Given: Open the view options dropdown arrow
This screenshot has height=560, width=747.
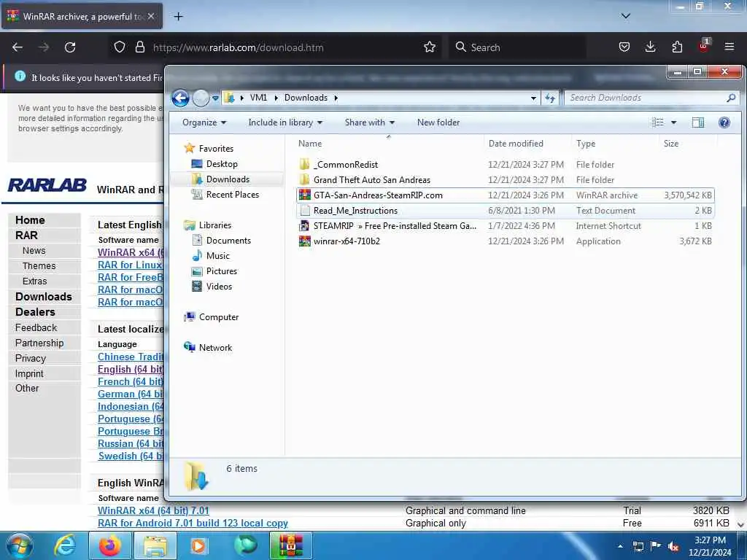Looking at the screenshot, I should tap(673, 122).
